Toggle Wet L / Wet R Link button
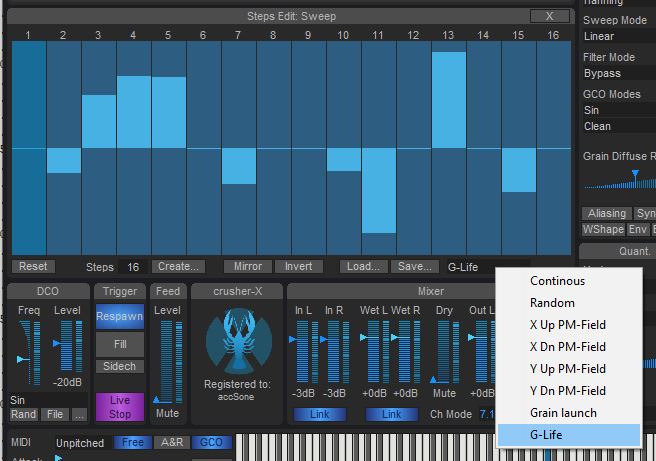Viewport: 656px width, 461px height. 392,415
